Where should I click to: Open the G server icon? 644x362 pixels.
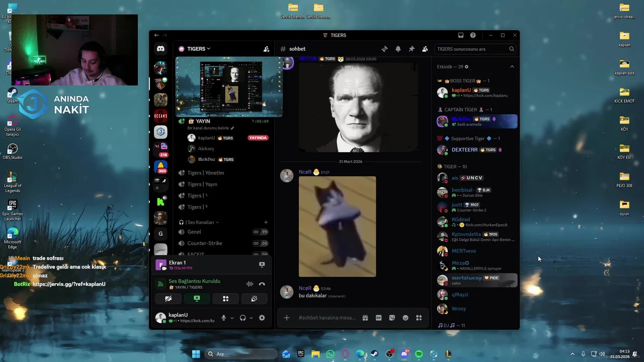pos(160,233)
